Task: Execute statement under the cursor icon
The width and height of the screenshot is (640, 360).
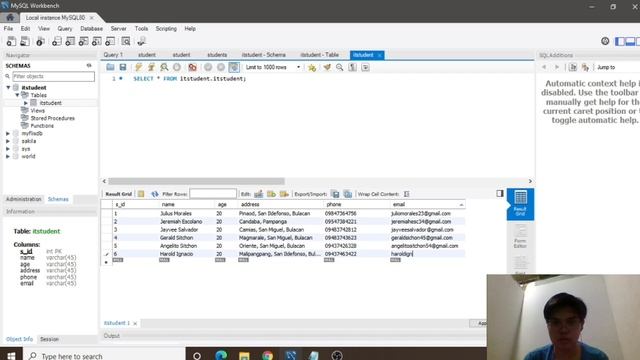Action: (151, 67)
